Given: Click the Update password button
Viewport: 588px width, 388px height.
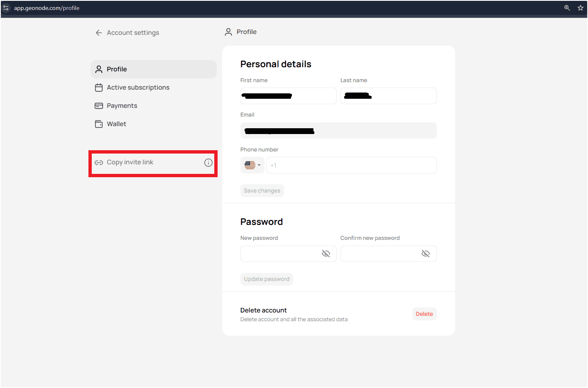Looking at the screenshot, I should click(267, 279).
